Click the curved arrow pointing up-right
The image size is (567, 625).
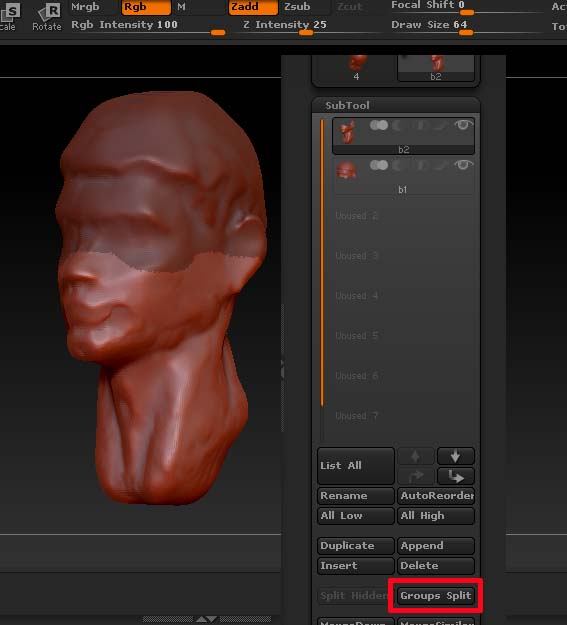click(415, 476)
